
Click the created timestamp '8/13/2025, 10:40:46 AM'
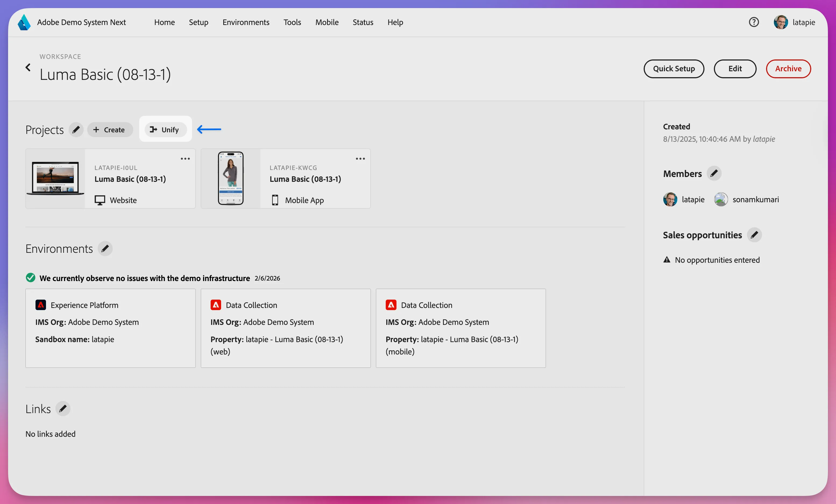click(702, 139)
